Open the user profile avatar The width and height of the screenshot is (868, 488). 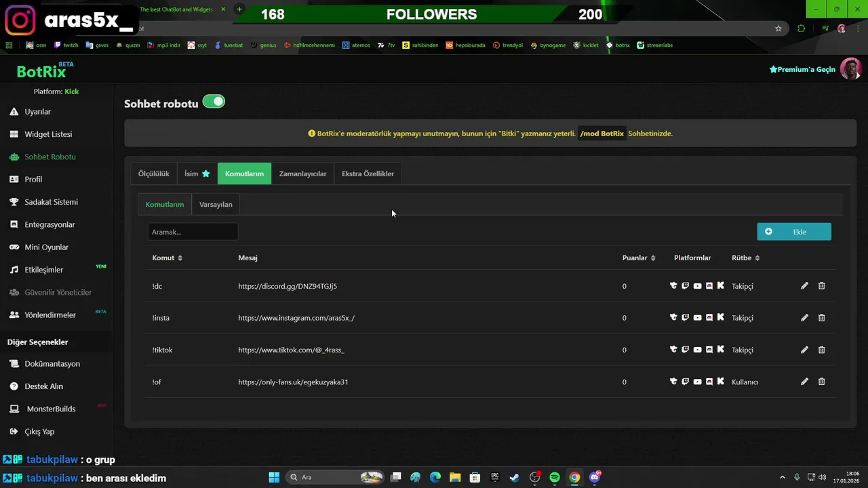tap(851, 69)
